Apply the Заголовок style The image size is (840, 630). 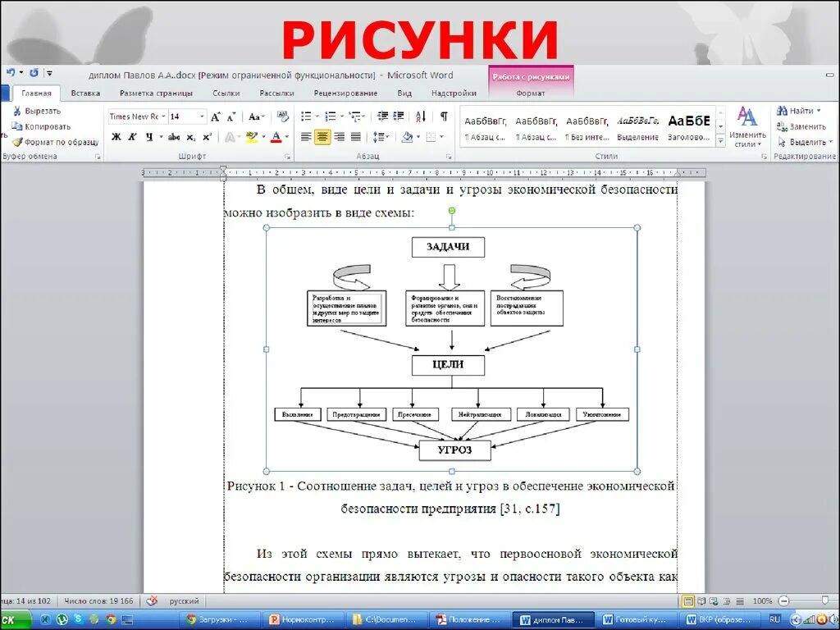(689, 128)
